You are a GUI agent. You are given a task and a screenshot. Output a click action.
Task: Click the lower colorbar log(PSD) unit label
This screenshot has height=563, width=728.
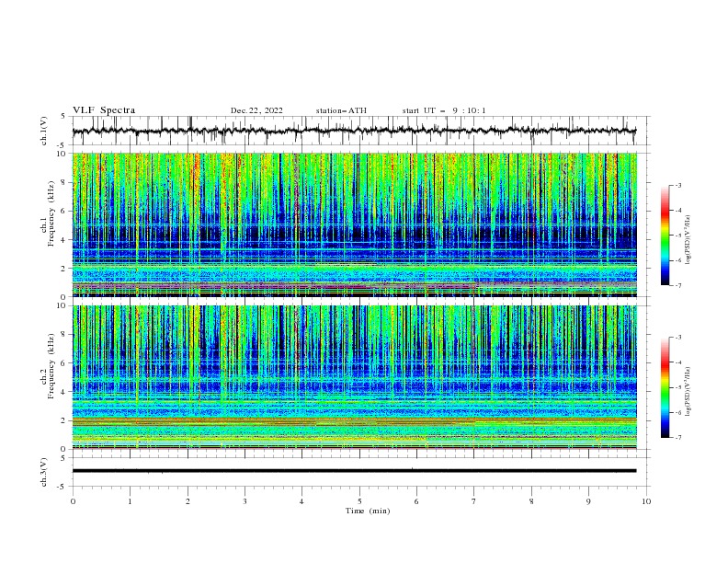pos(688,392)
